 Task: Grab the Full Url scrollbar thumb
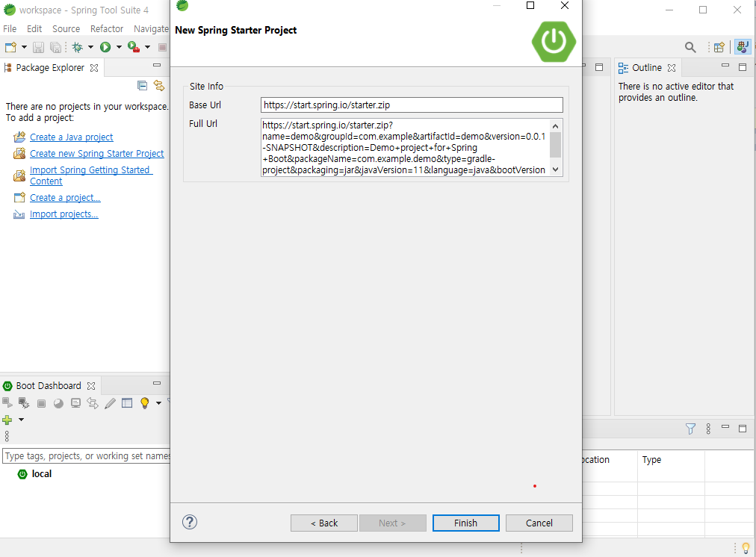coord(556,145)
